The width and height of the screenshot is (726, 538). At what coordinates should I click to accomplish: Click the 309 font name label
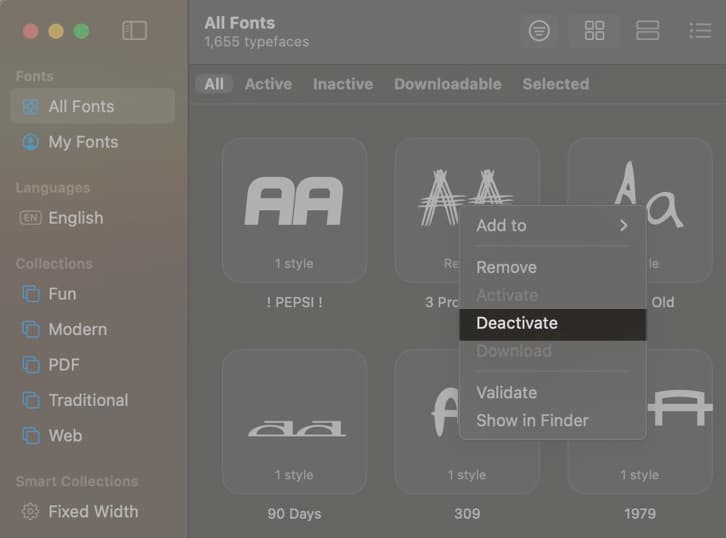coord(467,513)
